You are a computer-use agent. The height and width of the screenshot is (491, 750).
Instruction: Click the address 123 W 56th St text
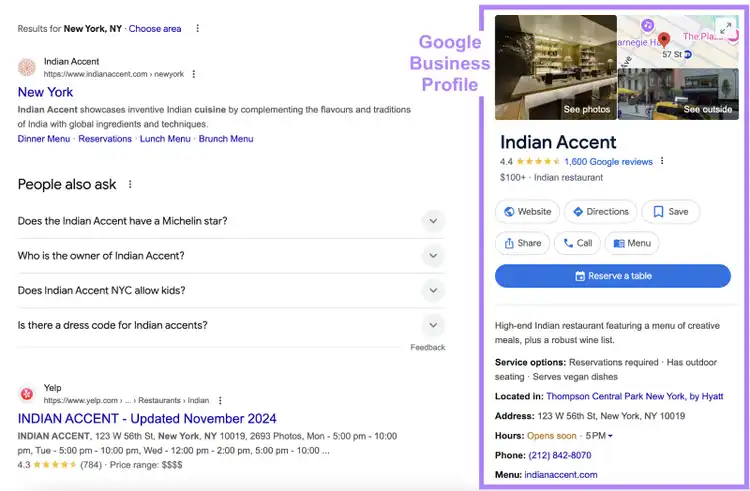point(611,416)
